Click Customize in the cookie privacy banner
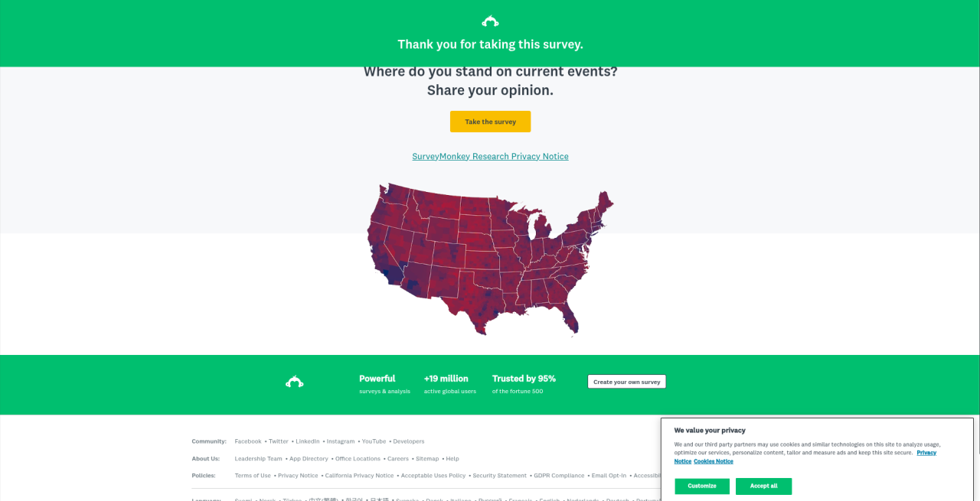The width and height of the screenshot is (980, 501). pos(702,486)
